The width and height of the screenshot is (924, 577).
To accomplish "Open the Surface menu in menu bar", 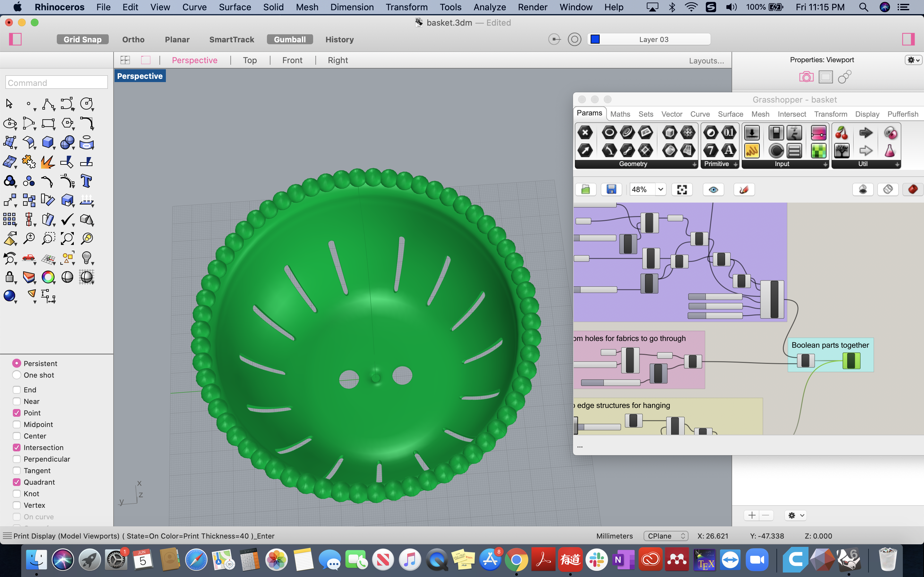I will (235, 7).
